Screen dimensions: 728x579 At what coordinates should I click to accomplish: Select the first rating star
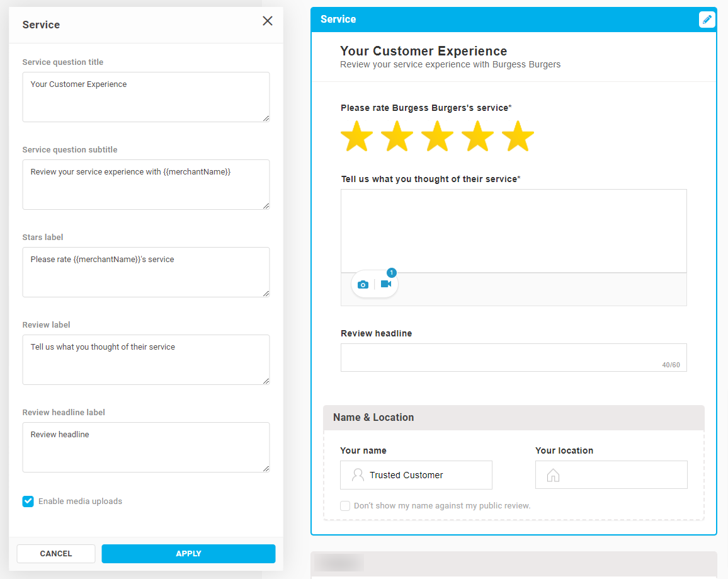pyautogui.click(x=356, y=135)
